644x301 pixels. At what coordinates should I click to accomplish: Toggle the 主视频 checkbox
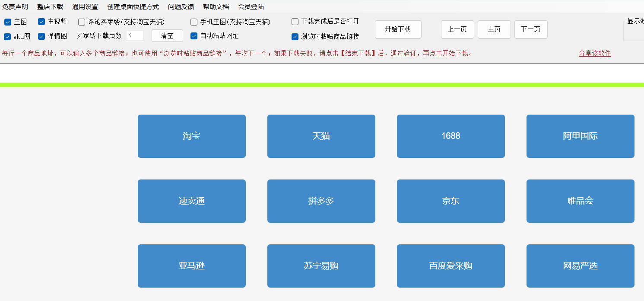pos(41,22)
